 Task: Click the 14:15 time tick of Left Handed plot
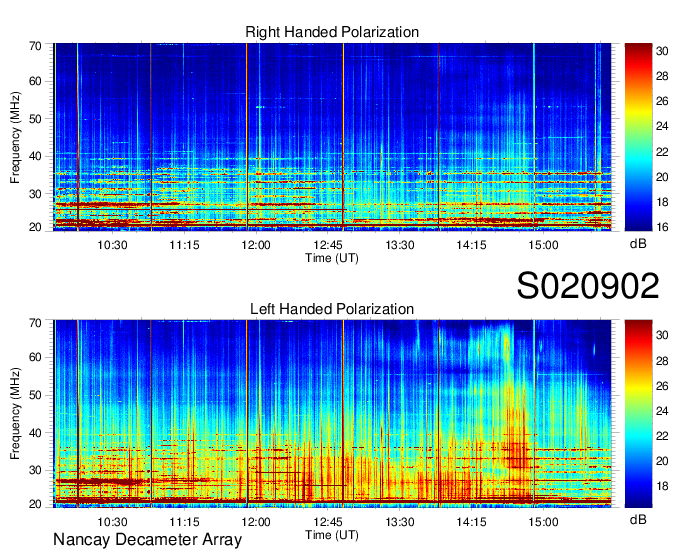click(x=471, y=522)
